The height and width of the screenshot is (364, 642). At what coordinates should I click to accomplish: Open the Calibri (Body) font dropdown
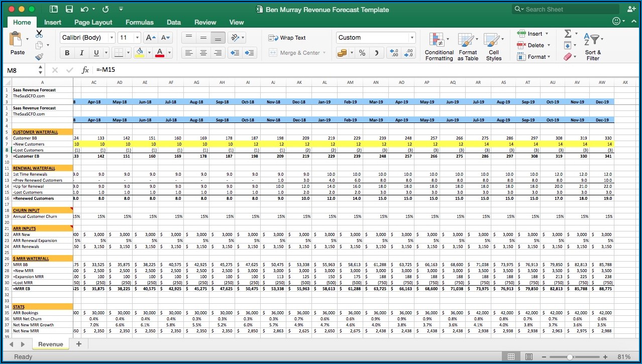tap(112, 38)
